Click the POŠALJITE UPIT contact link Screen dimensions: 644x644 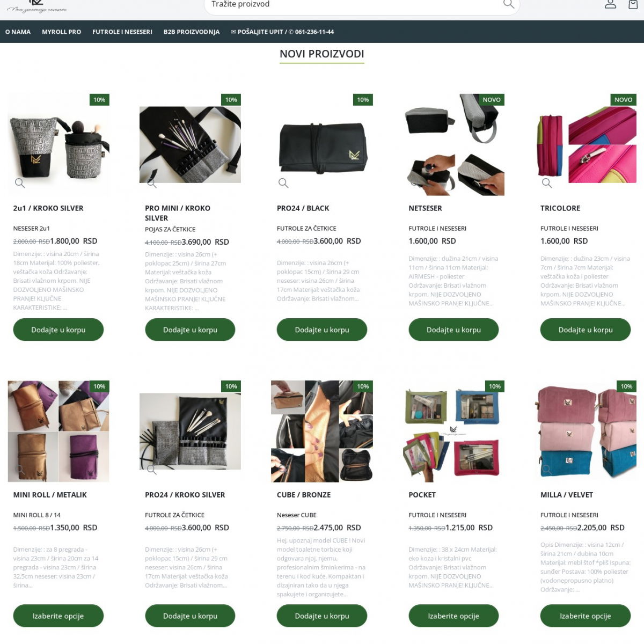[282, 32]
